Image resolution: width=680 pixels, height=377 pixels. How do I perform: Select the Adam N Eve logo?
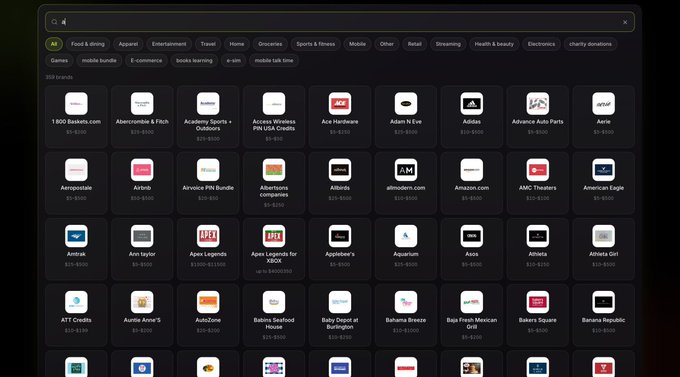(405, 104)
